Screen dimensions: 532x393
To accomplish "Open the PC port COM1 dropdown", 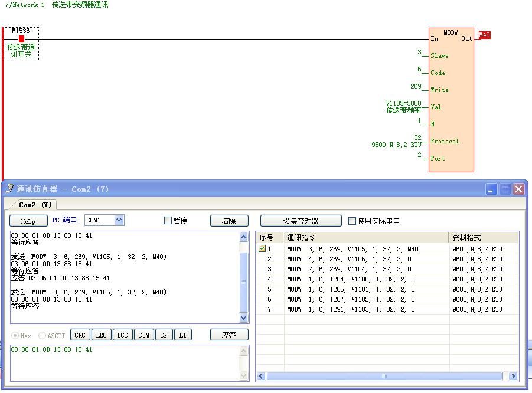I will (x=119, y=220).
